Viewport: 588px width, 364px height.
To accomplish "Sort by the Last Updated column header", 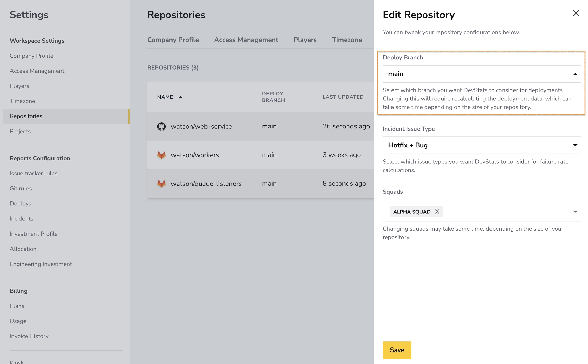I will tap(343, 97).
